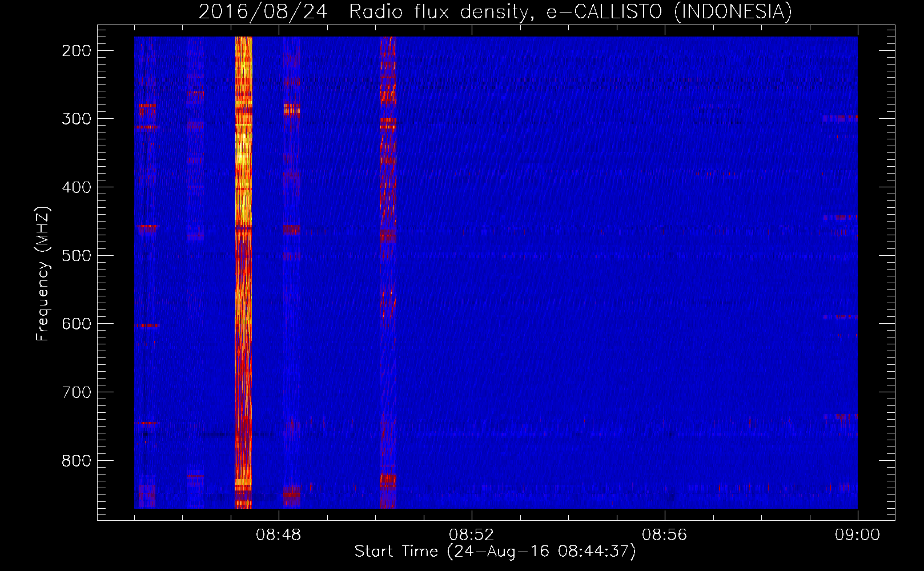Click the 600 frequency tick label
The image size is (924, 571).
coord(77,324)
